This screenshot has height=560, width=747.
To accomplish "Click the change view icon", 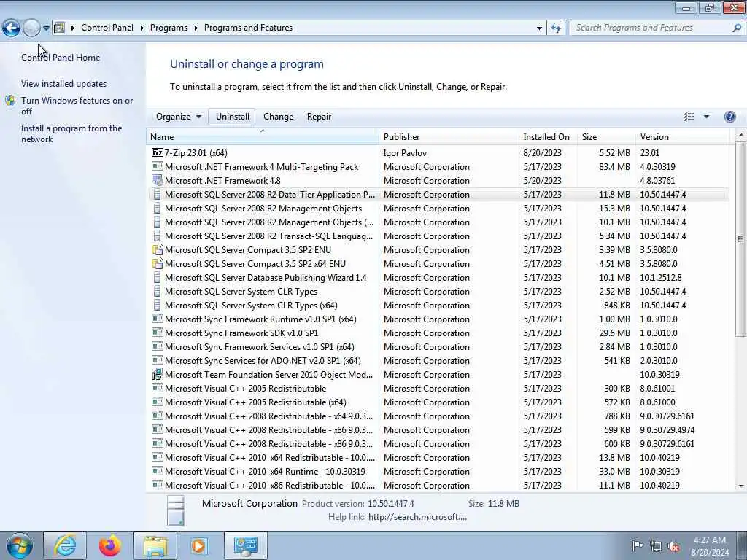I will coord(689,116).
